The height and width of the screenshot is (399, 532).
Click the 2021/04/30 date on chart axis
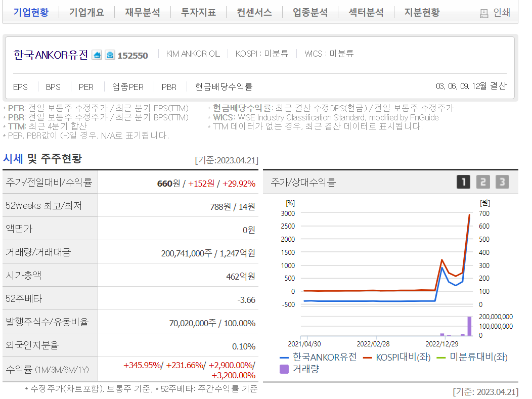[304, 344]
